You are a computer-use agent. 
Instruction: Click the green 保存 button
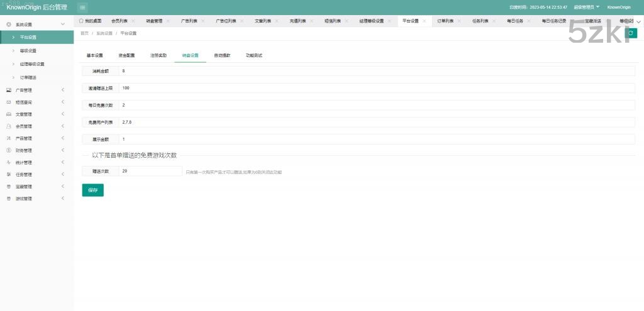tap(92, 190)
